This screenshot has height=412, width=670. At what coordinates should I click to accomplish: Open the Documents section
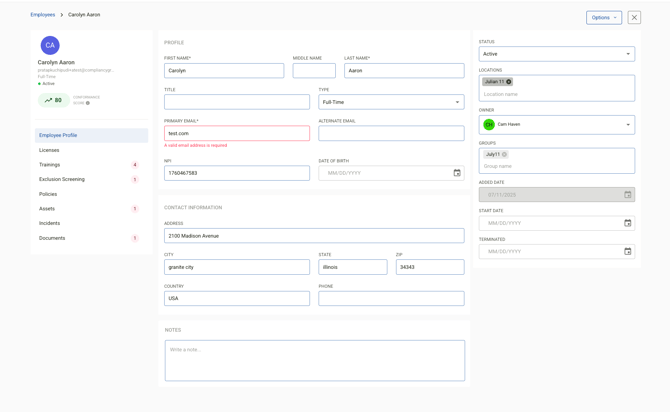(x=91, y=238)
